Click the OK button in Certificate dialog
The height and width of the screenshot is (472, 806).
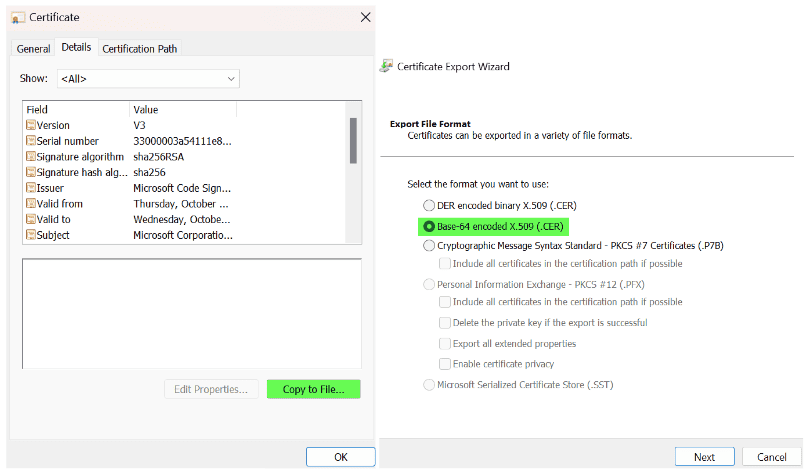(x=341, y=457)
